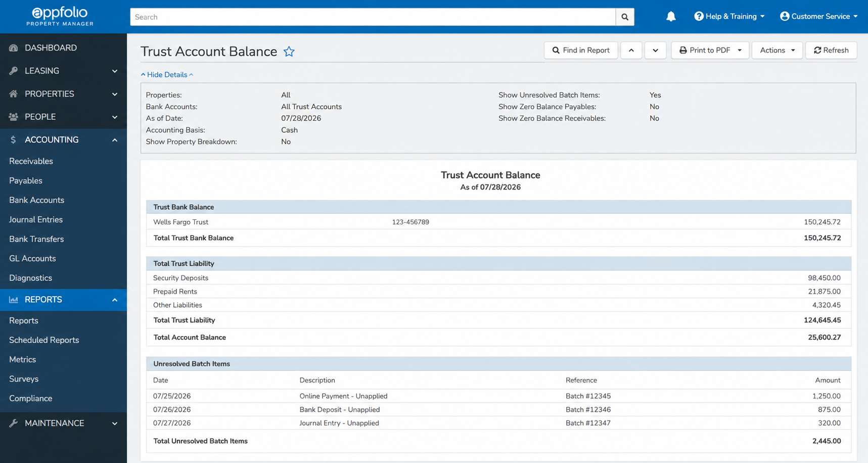The width and height of the screenshot is (868, 463).
Task: Go to Compliance in the sidebar
Action: point(30,398)
